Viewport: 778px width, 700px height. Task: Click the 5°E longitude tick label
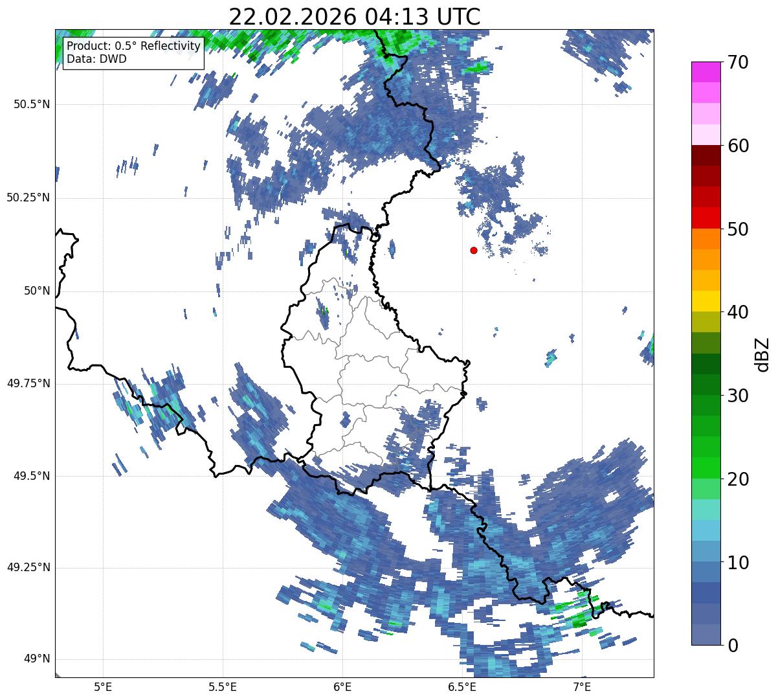(x=103, y=686)
